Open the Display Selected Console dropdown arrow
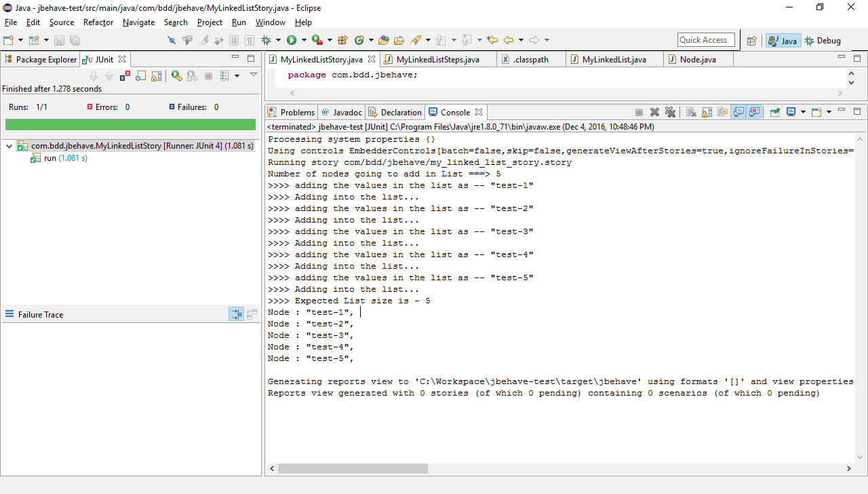868x494 pixels. coord(803,113)
